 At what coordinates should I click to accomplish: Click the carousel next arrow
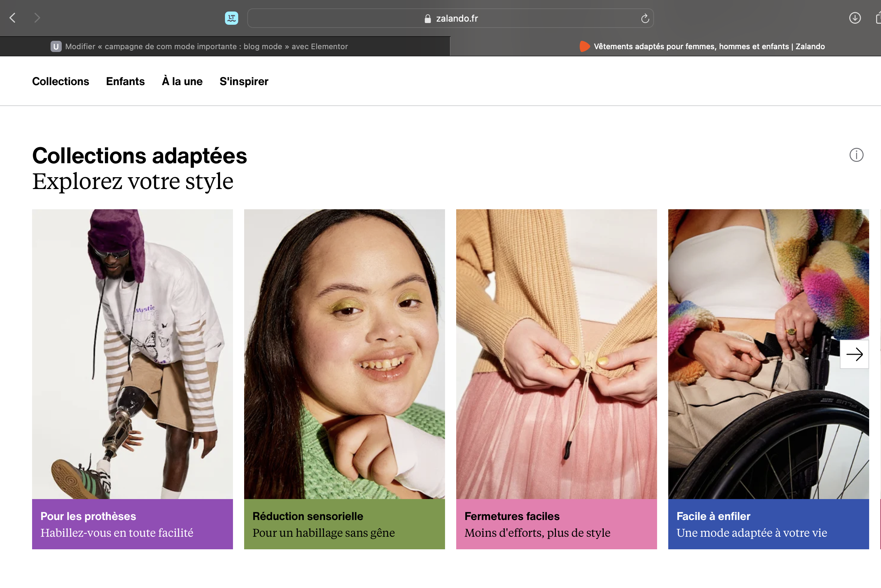pyautogui.click(x=854, y=354)
